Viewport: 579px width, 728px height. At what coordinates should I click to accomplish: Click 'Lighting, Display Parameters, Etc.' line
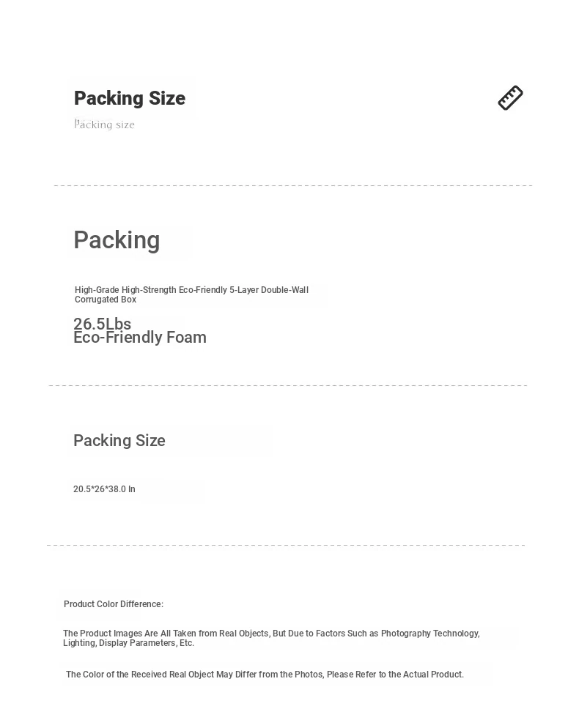[129, 643]
